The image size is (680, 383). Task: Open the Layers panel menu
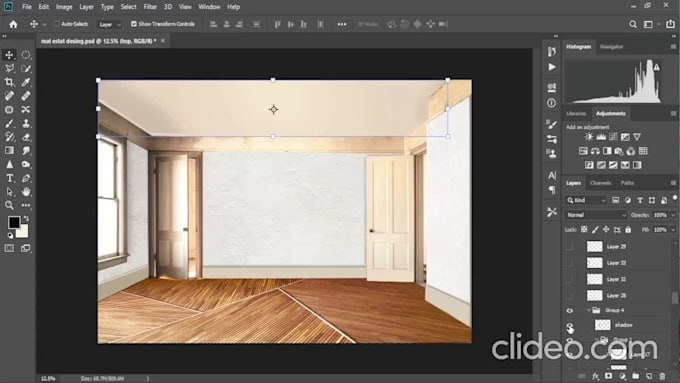point(673,183)
